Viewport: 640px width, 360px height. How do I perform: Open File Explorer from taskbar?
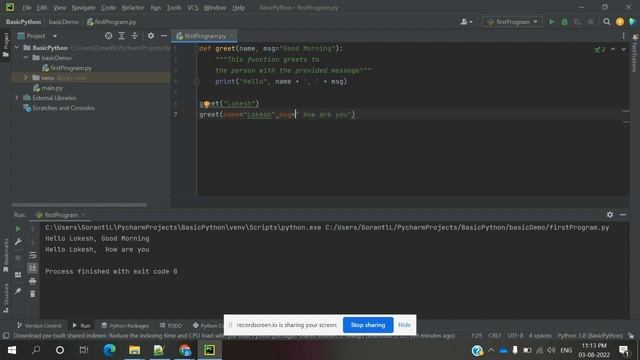coord(134,350)
